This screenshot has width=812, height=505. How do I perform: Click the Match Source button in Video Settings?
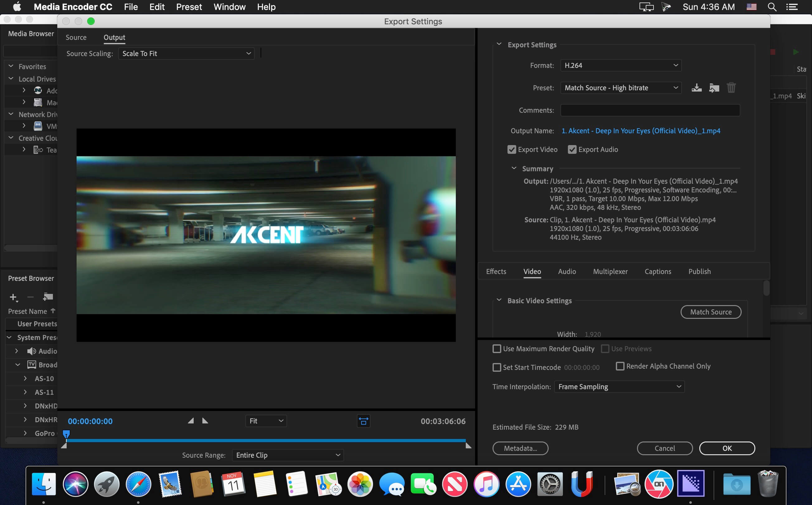710,311
